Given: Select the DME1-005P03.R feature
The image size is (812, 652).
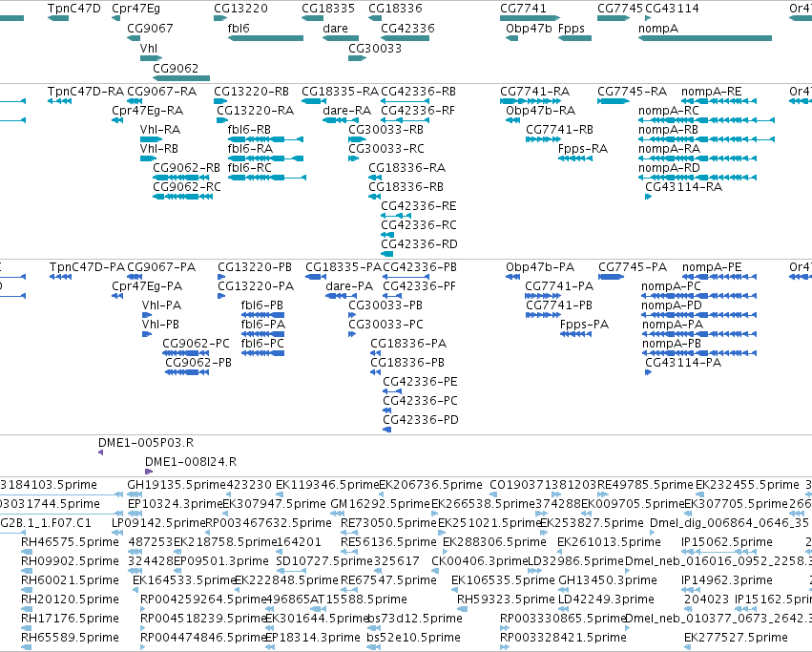Looking at the screenshot, I should tap(146, 443).
